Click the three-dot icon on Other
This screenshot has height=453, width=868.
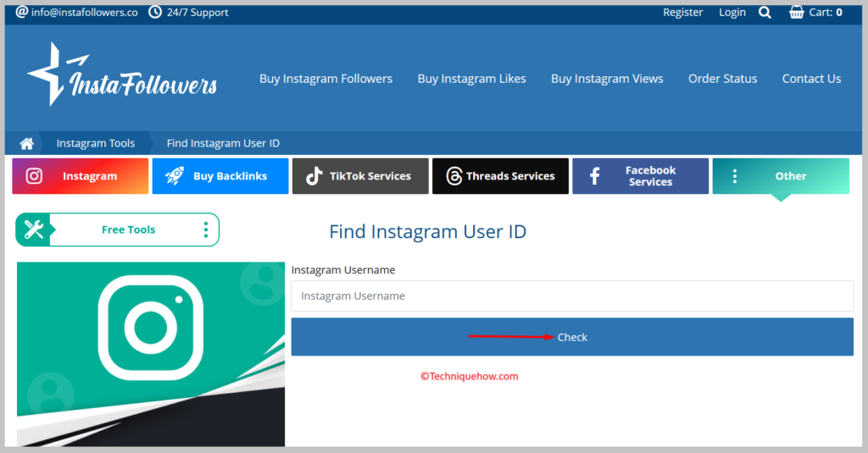(735, 176)
